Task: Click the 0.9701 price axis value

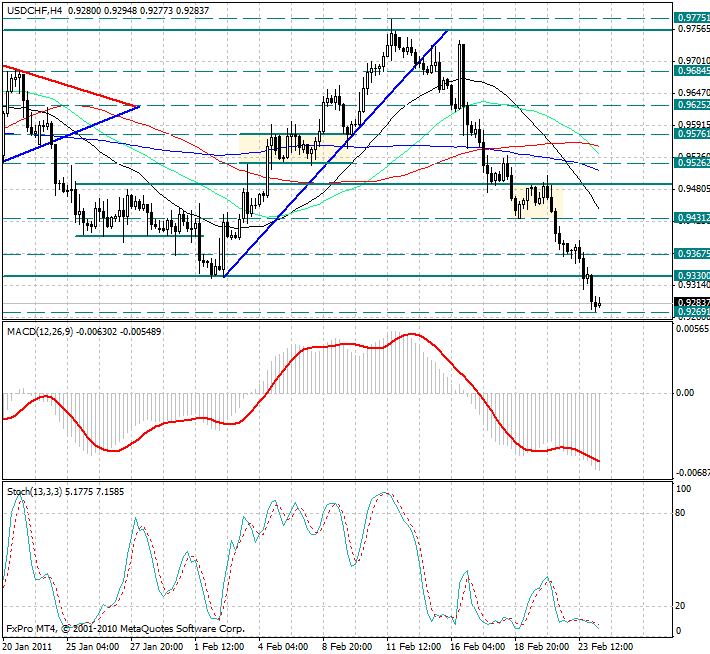Action: pyautogui.click(x=694, y=60)
